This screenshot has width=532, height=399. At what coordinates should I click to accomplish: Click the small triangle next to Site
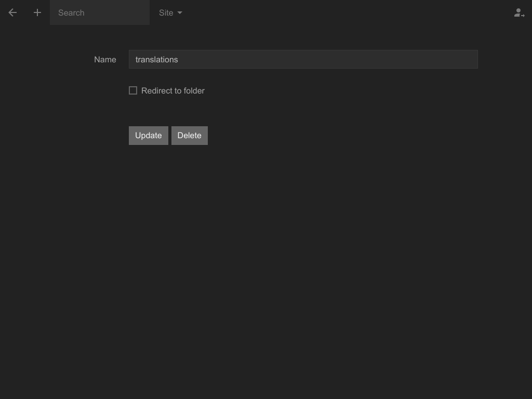tap(180, 13)
